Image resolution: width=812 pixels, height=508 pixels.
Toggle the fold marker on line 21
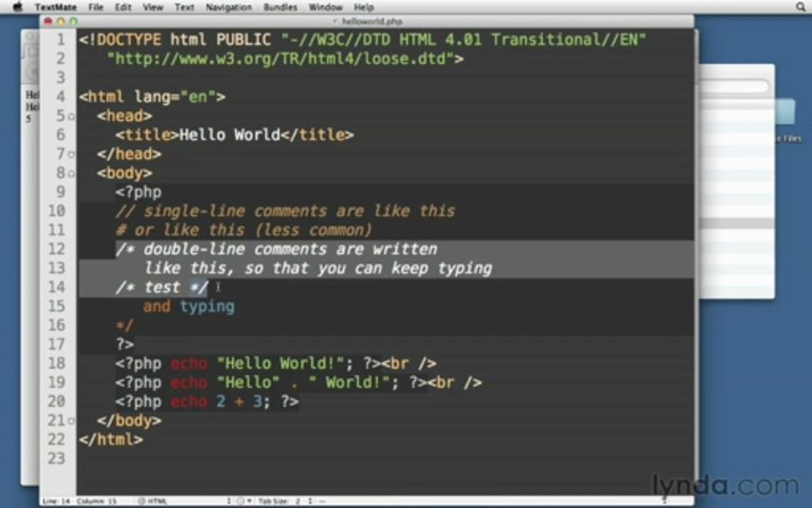(x=71, y=421)
